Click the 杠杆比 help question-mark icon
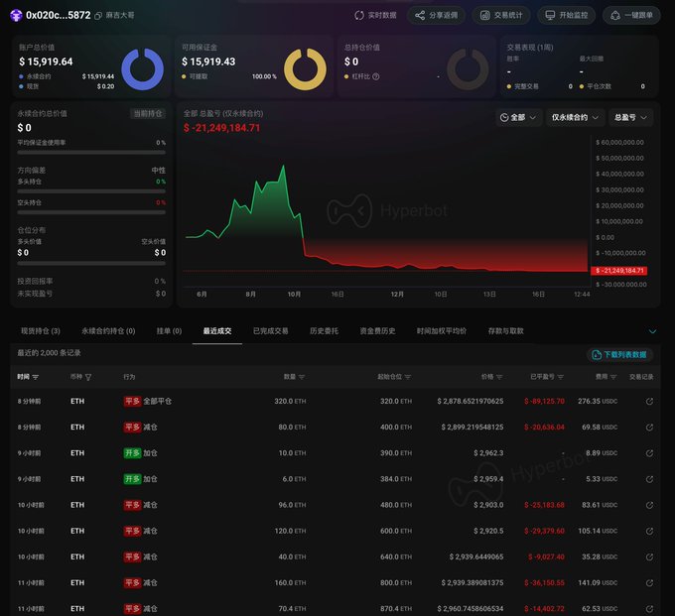The height and width of the screenshot is (616, 675). coord(375,76)
